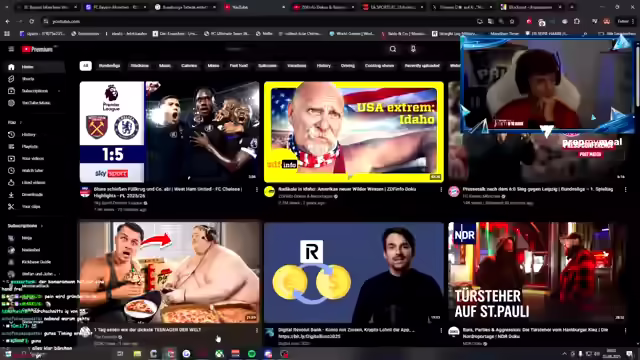Select the Recently uploaded filter chip

point(422,66)
